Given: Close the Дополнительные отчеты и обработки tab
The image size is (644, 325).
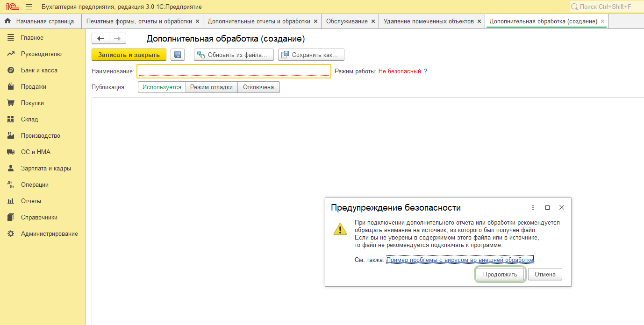Looking at the screenshot, I should [x=315, y=21].
